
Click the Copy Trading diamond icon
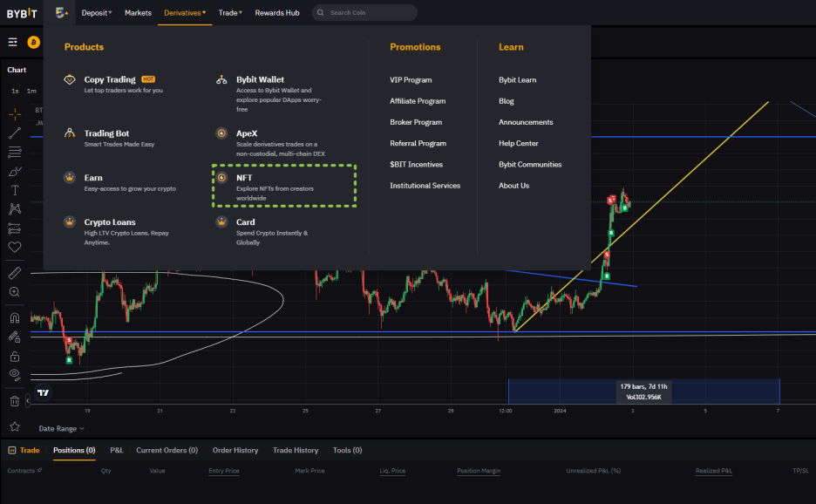(70, 79)
